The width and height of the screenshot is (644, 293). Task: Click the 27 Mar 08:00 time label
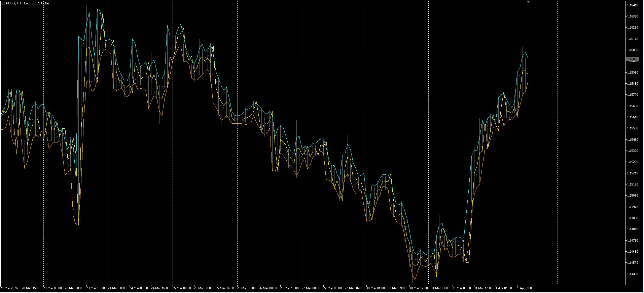(332, 288)
